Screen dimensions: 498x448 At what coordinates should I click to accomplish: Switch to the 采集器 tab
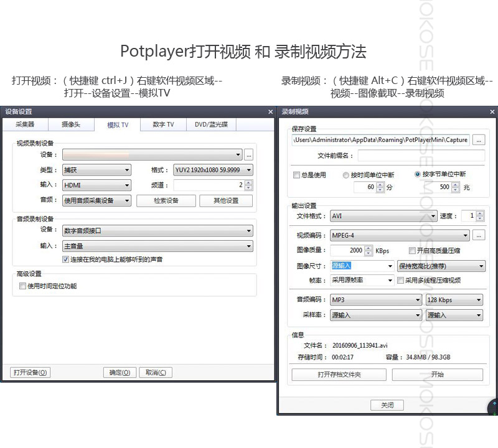coord(25,124)
